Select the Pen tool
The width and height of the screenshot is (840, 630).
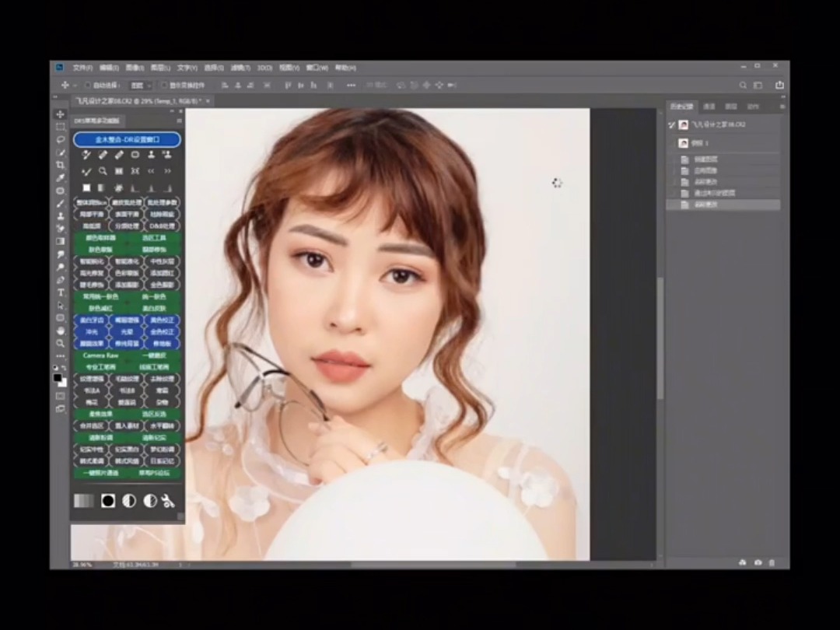(61, 280)
